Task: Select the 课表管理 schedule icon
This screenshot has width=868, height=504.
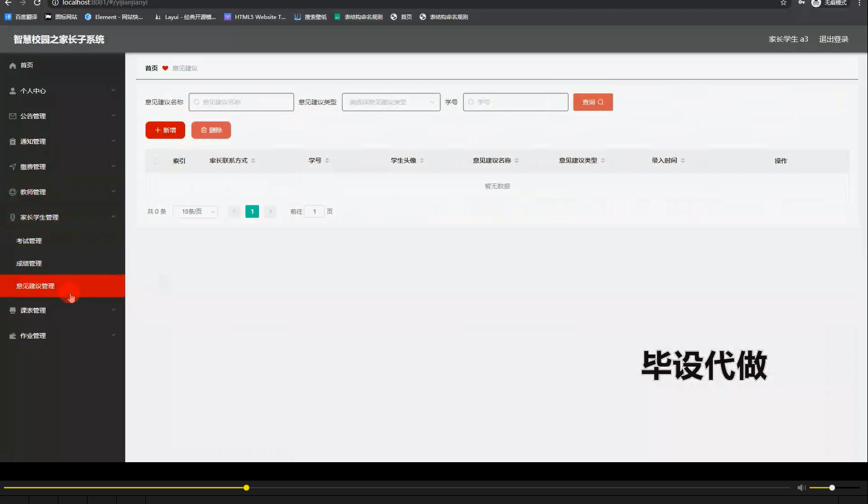Action: point(12,310)
